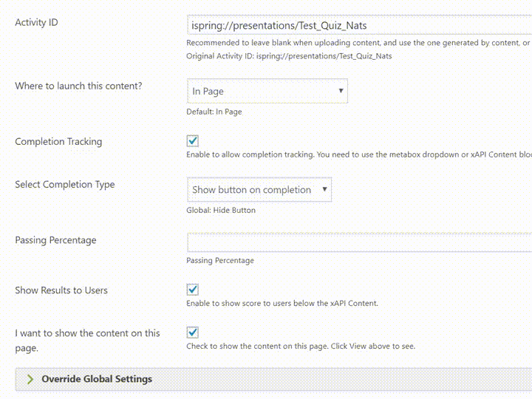Open the Select Completion Type dropdown
This screenshot has height=399, width=532.
tap(259, 189)
